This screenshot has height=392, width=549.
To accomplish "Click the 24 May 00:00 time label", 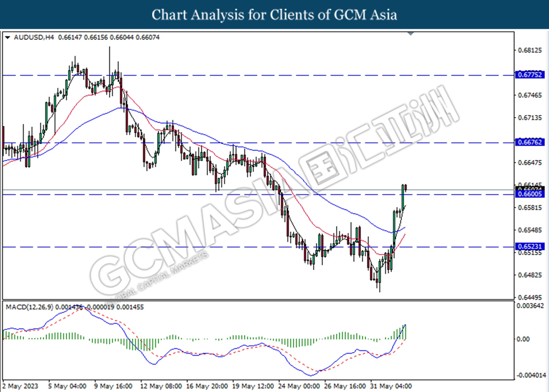I will click(299, 386).
